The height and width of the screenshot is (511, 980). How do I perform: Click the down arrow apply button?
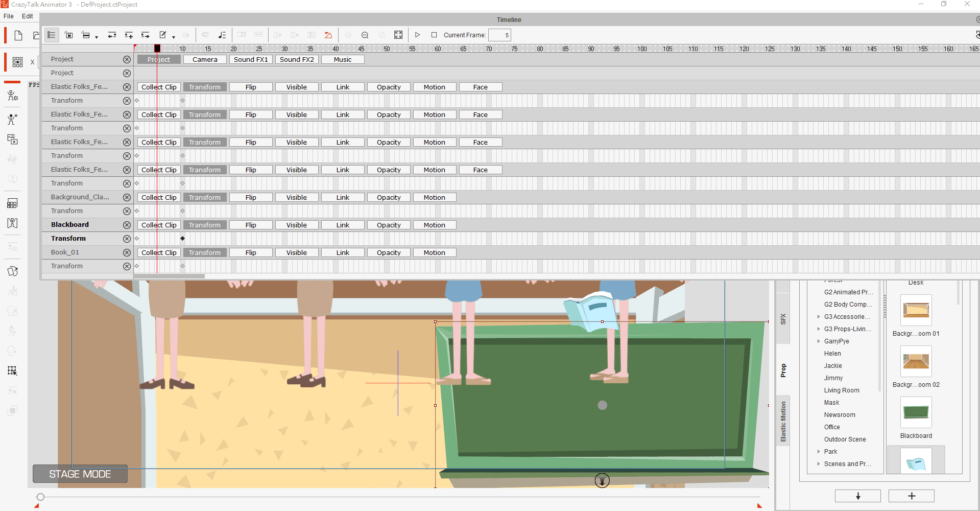coord(858,496)
